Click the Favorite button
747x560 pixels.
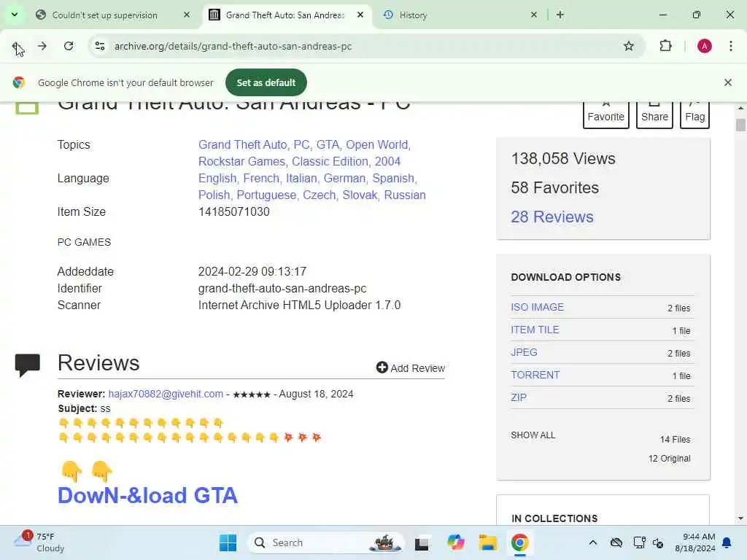coord(606,114)
